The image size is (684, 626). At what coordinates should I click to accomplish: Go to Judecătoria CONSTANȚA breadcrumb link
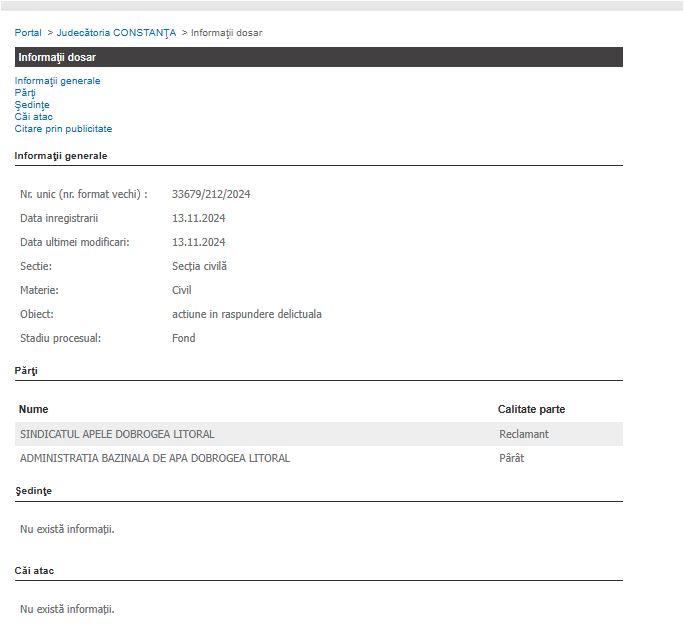point(116,33)
